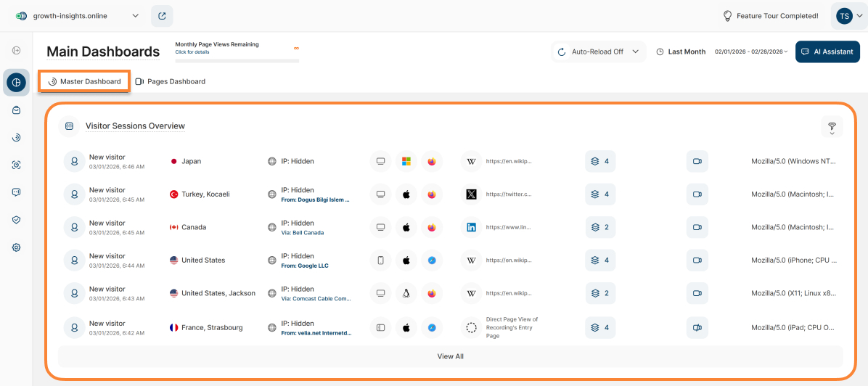The image size is (868, 386).
Task: Click the Wikipedia referrer icon in the Japan row
Action: (x=471, y=161)
